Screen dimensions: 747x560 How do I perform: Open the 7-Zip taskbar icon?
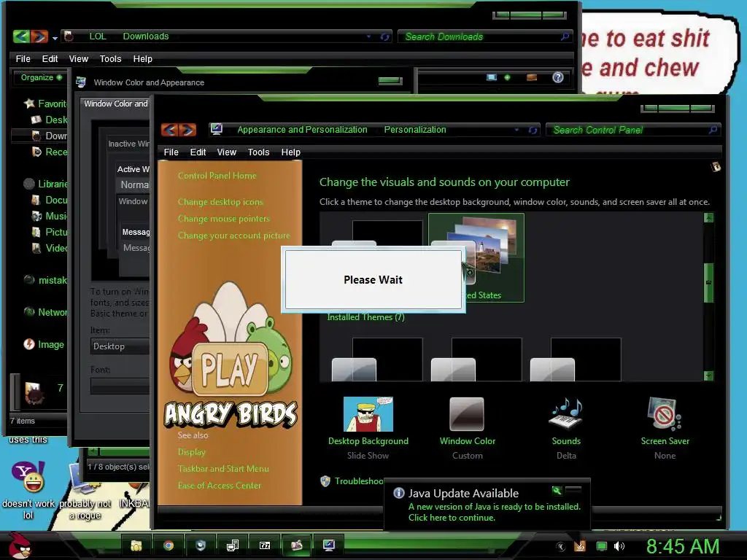tap(265, 545)
